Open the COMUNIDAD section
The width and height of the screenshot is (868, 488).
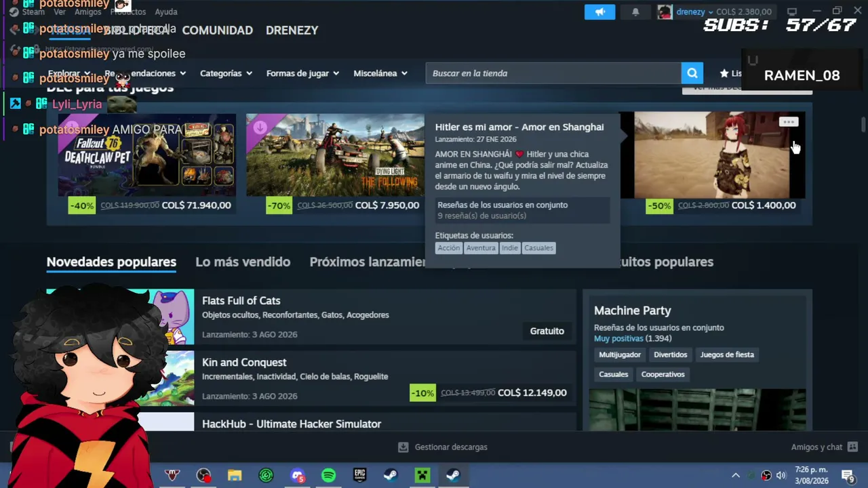(217, 30)
